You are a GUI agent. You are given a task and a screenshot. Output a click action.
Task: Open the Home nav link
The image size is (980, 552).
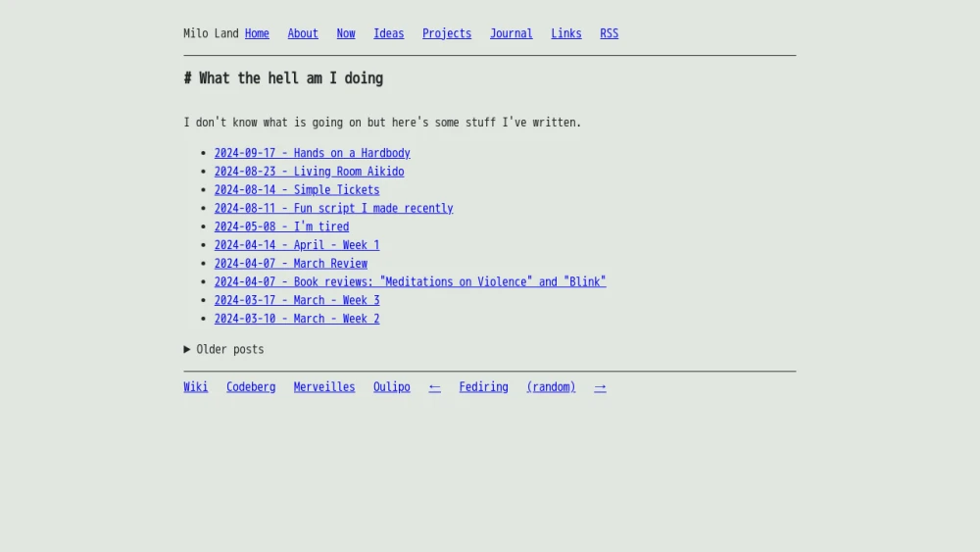point(257,33)
